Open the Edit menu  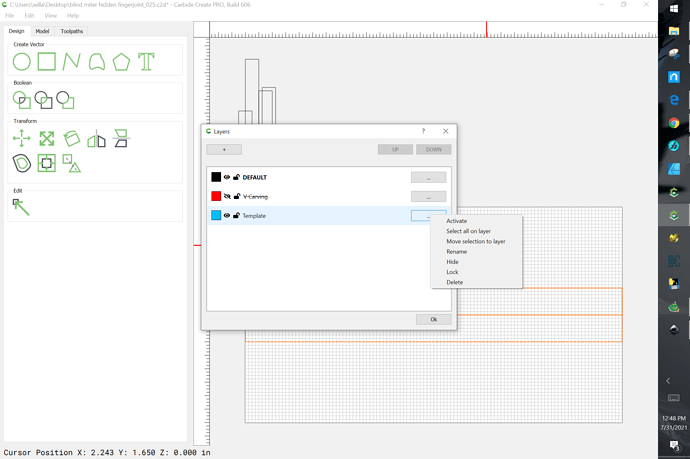click(29, 15)
